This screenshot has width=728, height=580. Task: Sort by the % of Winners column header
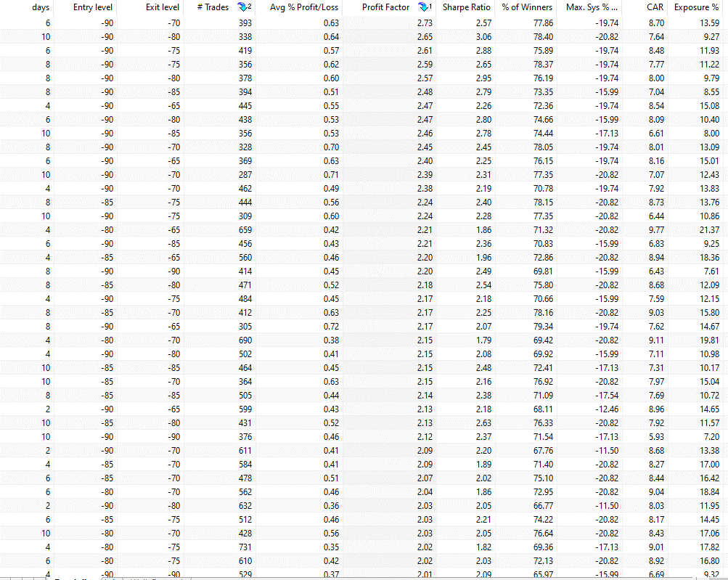click(x=527, y=7)
